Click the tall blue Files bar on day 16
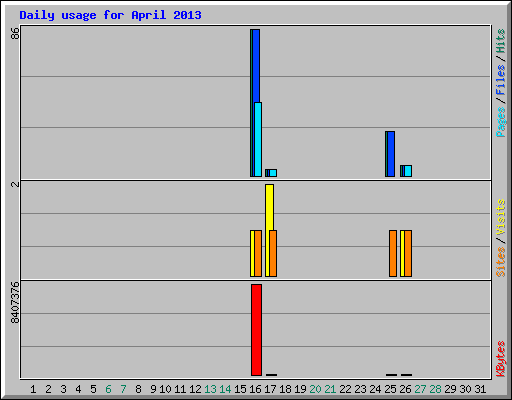Viewport: 512px width, 400px height. coord(256,66)
